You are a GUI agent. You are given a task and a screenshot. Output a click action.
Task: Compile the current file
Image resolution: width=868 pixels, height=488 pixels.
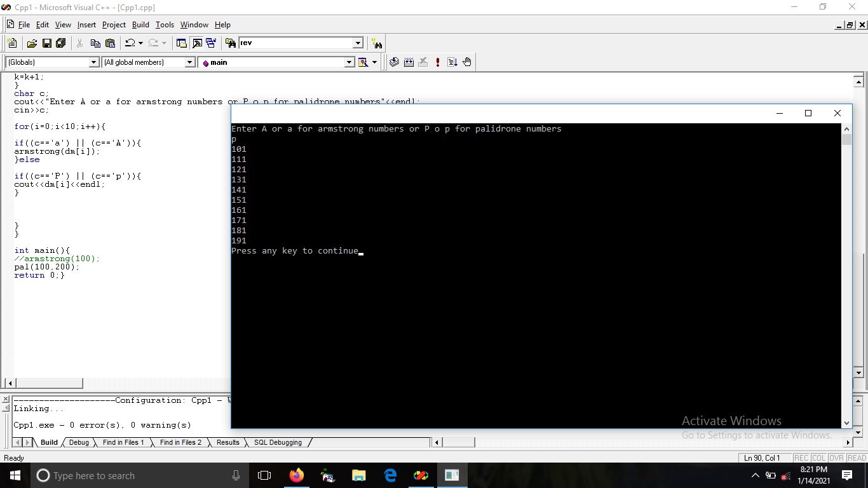(394, 62)
